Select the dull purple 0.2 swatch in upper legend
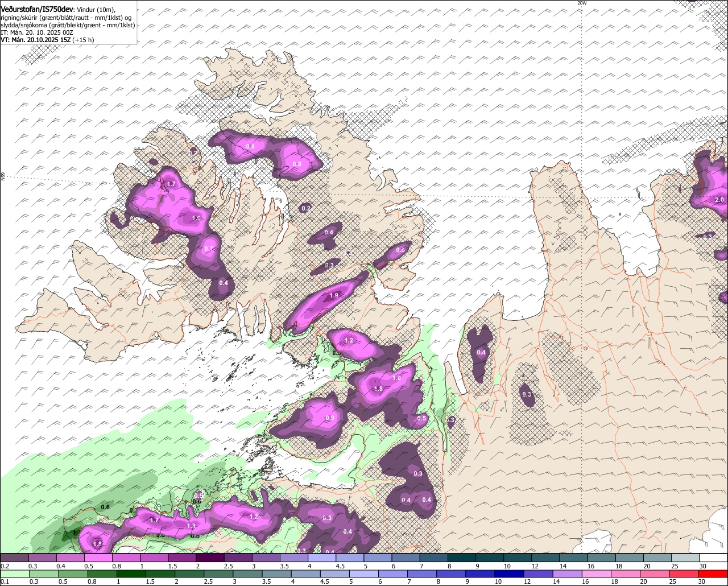 tap(14, 558)
